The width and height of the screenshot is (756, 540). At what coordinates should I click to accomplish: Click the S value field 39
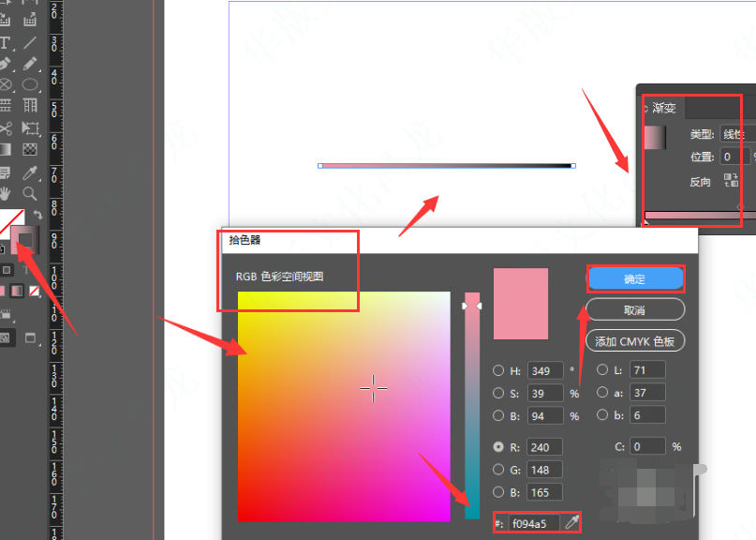(x=545, y=394)
